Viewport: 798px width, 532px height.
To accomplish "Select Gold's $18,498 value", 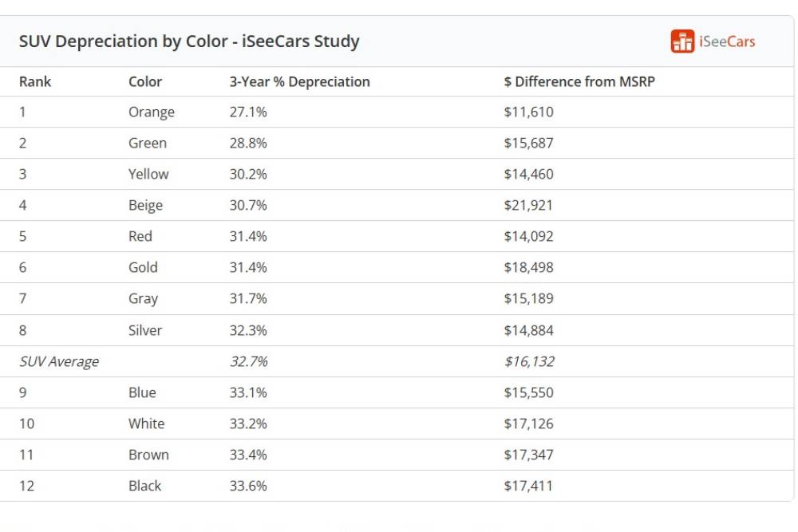I will coord(528,267).
